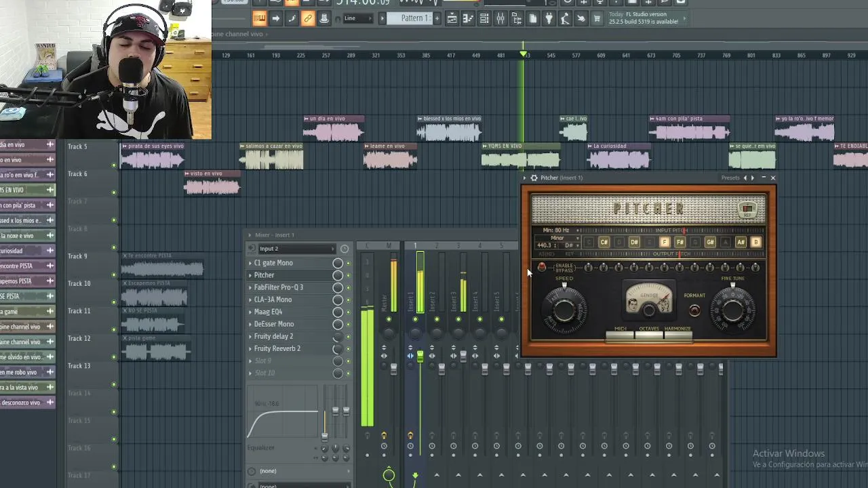The width and height of the screenshot is (868, 488).
Task: Click the brush icon next to link icon
Action: point(292,18)
